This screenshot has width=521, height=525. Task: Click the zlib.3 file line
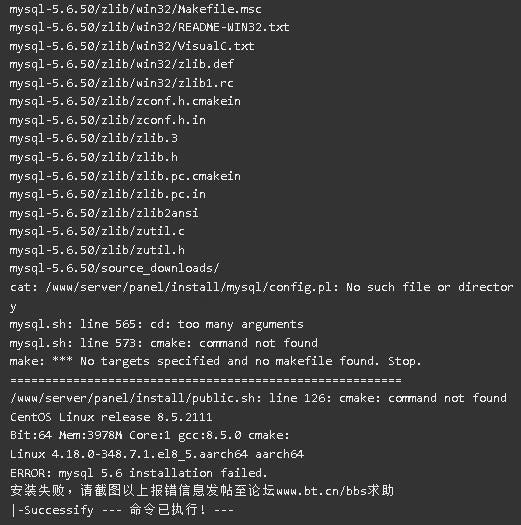pyautogui.click(x=93, y=138)
